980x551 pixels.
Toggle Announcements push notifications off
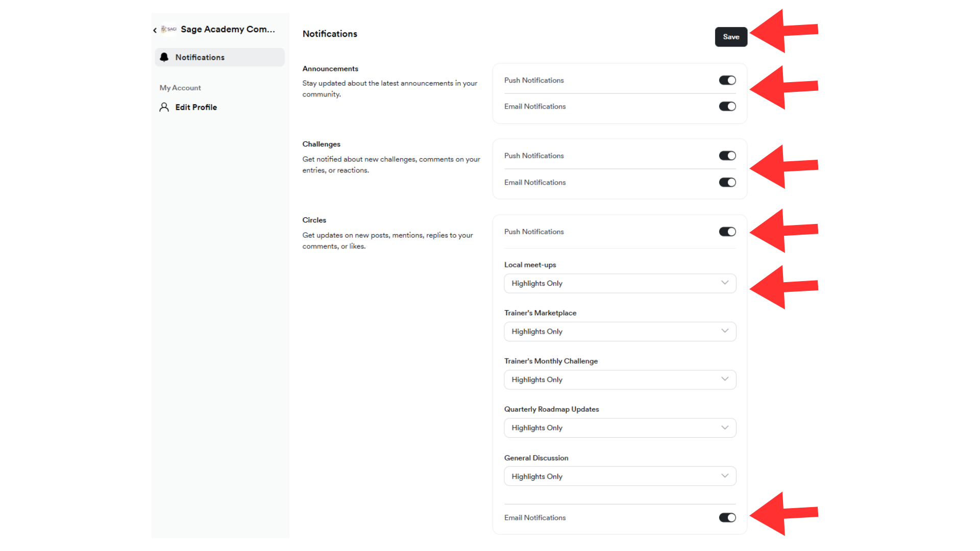click(727, 80)
